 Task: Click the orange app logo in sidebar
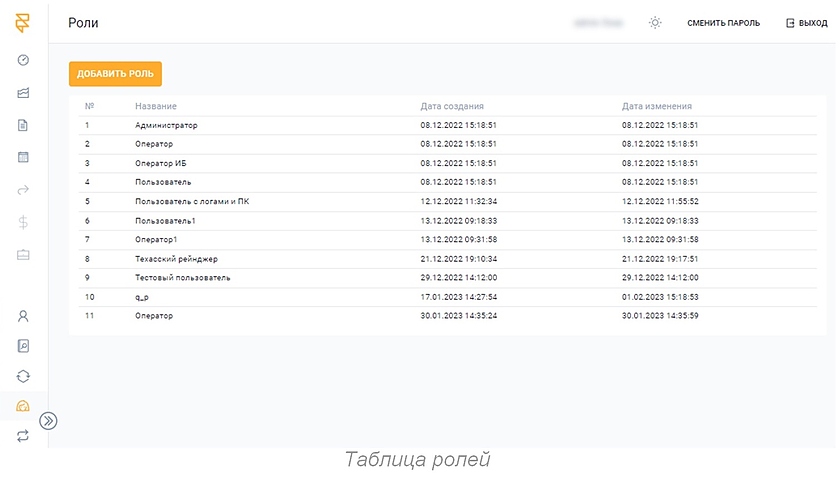coord(23,23)
